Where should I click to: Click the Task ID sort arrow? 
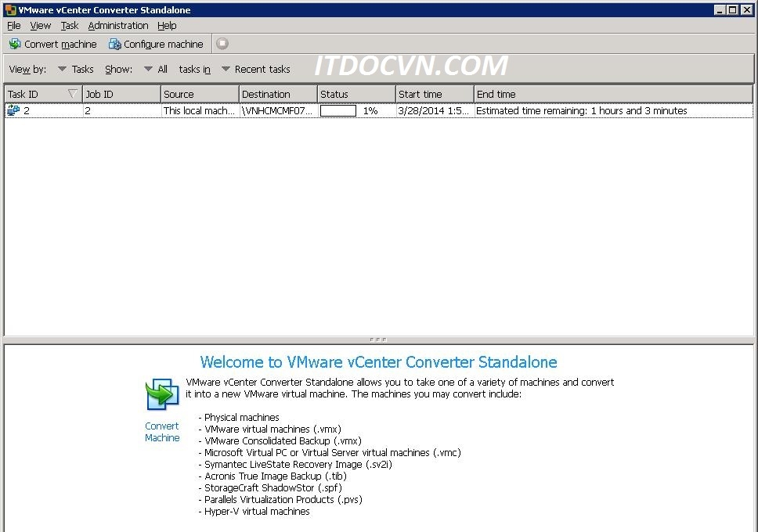(73, 94)
